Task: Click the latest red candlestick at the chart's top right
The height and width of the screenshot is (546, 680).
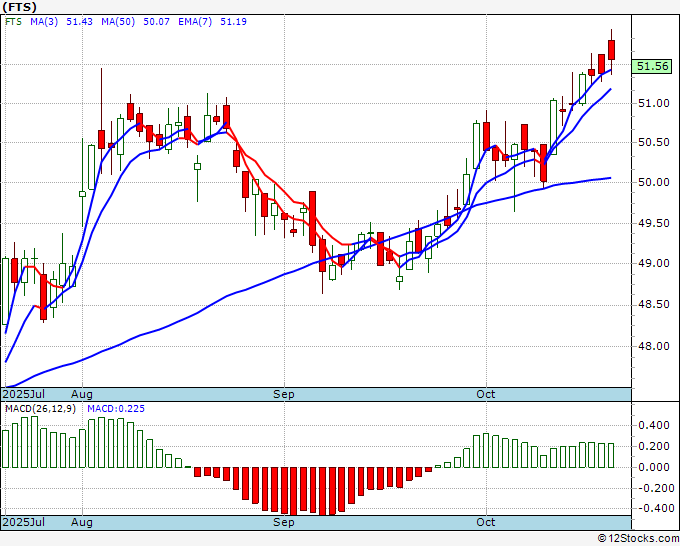Action: coord(611,50)
